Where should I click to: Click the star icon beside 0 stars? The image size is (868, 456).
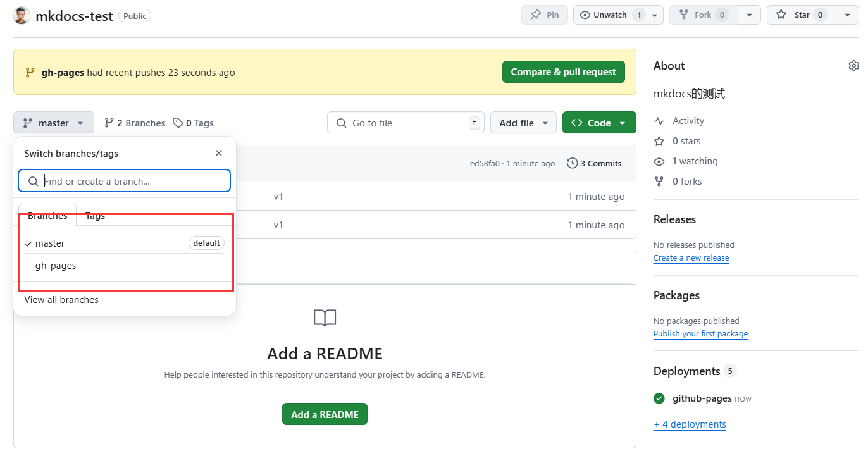(659, 141)
